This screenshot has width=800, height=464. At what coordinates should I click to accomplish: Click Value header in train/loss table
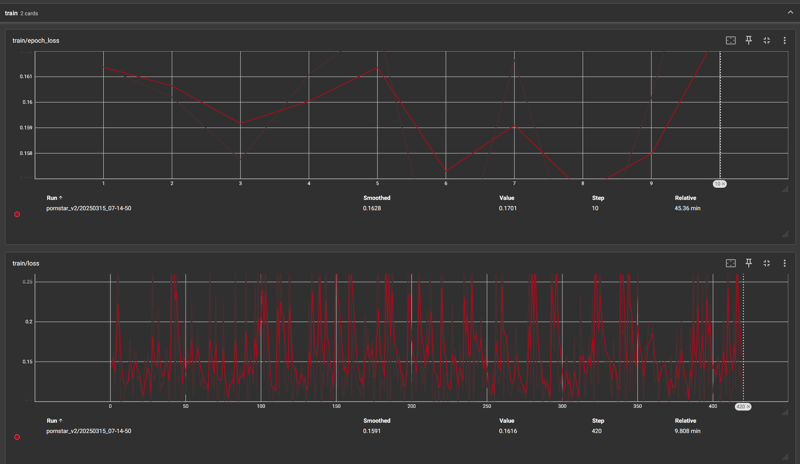point(507,421)
